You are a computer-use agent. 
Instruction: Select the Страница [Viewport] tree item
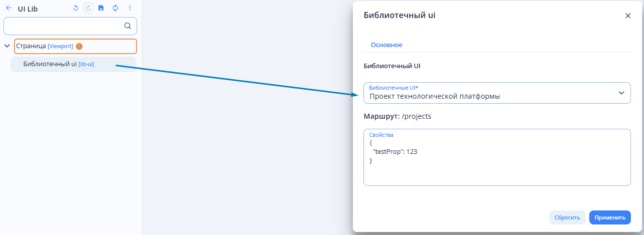(75, 46)
